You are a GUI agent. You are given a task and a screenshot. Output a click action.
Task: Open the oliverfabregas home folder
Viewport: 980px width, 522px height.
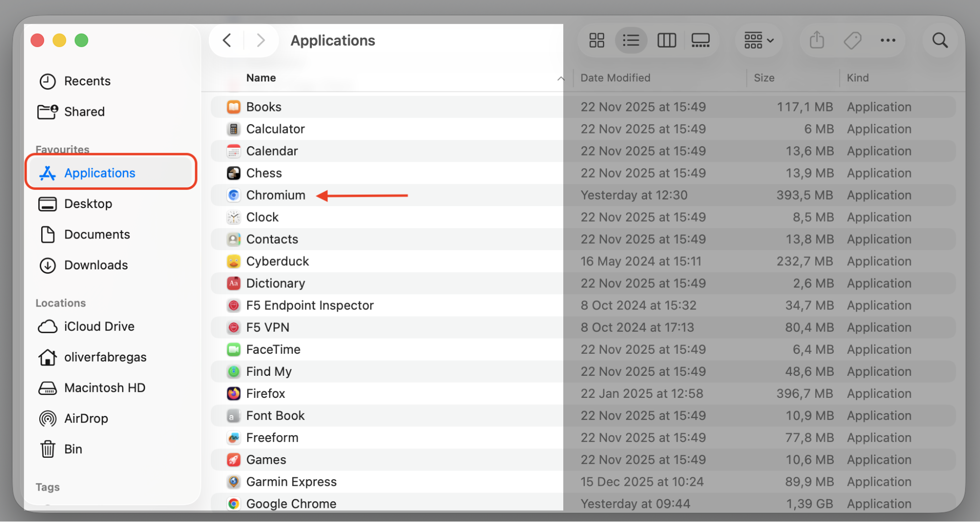111,357
